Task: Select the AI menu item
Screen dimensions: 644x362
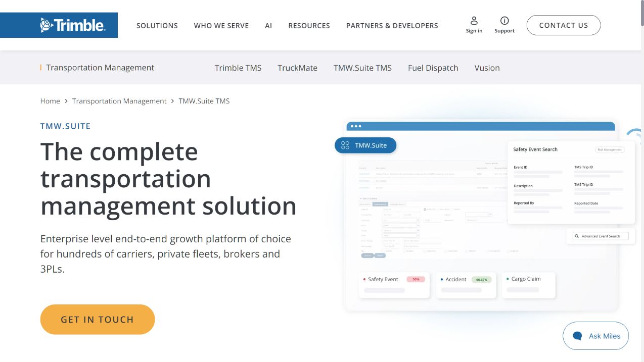Action: point(268,26)
